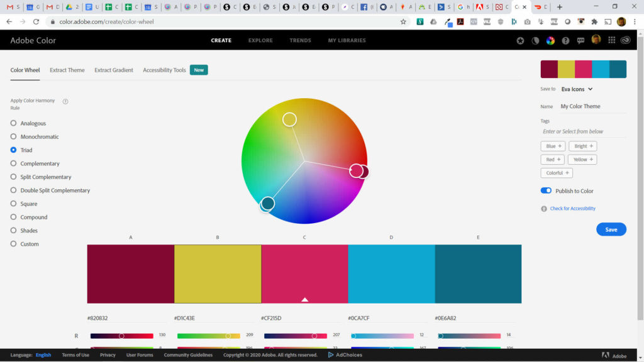Image resolution: width=644 pixels, height=362 pixels.
Task: Click the R slider under #820832
Action: (121, 336)
